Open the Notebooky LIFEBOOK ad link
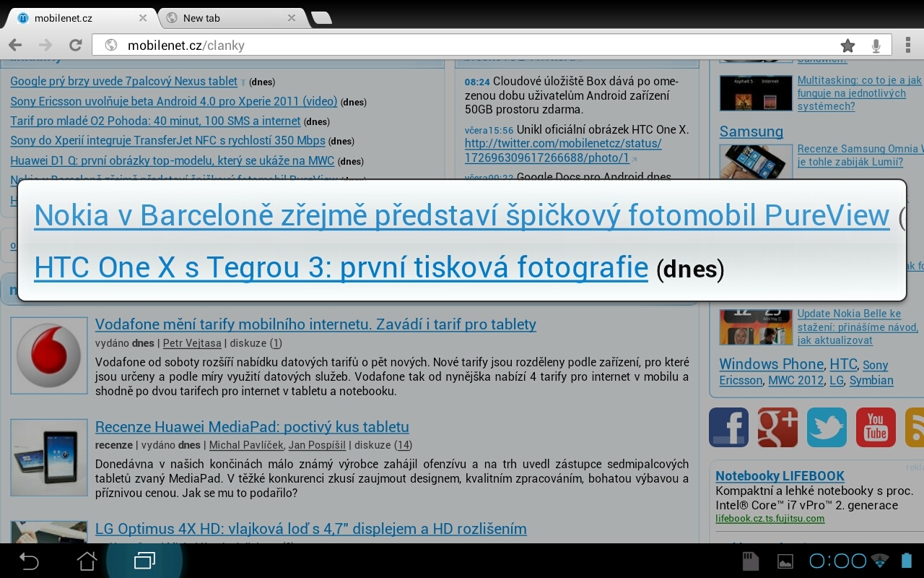The image size is (924, 578). [780, 476]
